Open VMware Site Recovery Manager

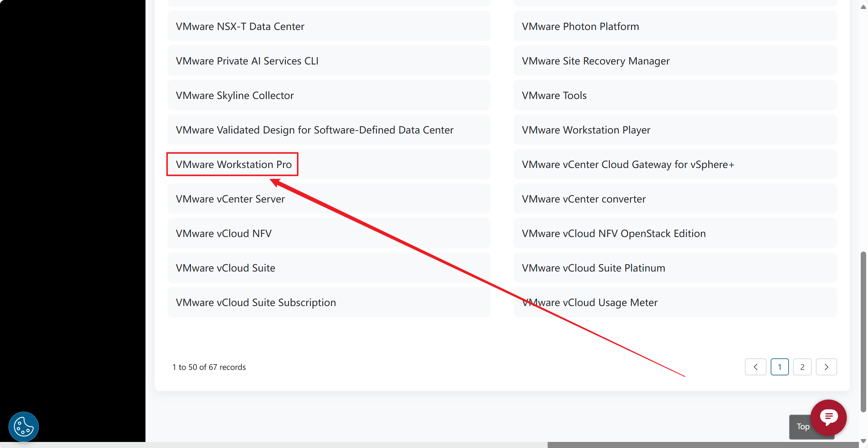point(596,61)
